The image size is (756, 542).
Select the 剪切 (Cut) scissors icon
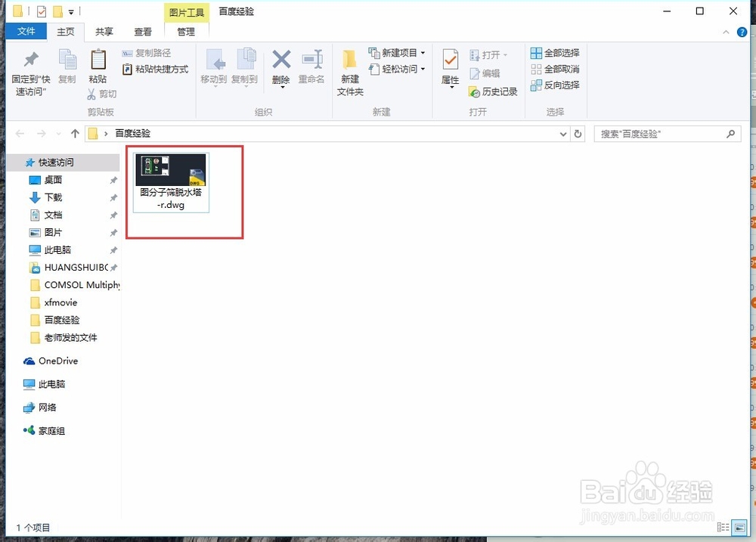click(x=92, y=94)
